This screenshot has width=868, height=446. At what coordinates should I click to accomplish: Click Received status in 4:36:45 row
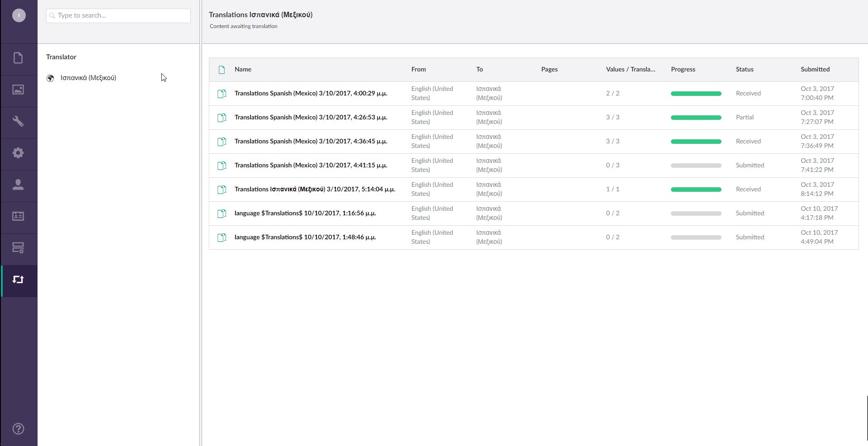coord(748,141)
